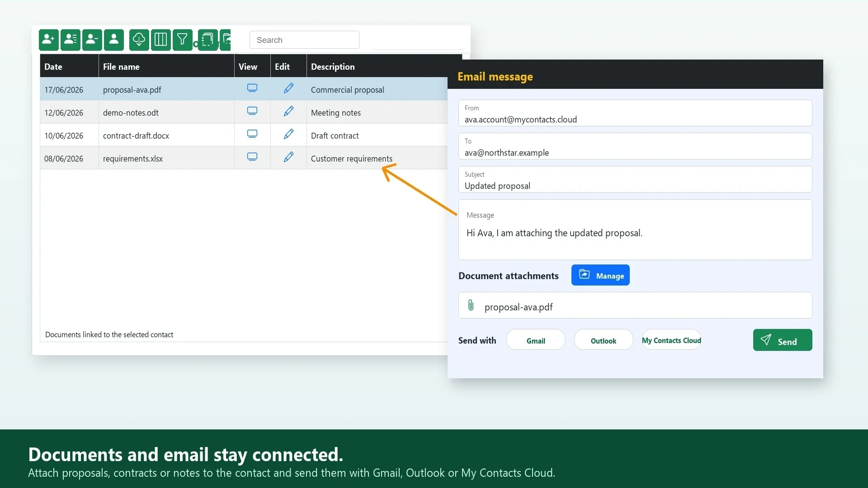Sort by the Date column header

pyautogui.click(x=69, y=66)
